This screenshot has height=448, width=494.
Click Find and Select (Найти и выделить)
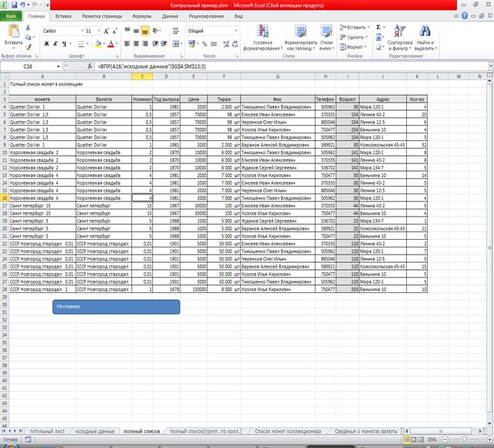(x=425, y=37)
